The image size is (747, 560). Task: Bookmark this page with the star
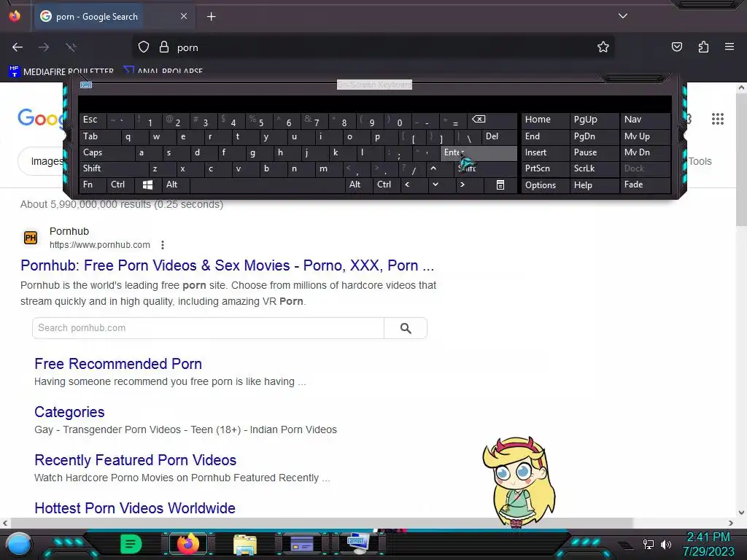point(603,47)
